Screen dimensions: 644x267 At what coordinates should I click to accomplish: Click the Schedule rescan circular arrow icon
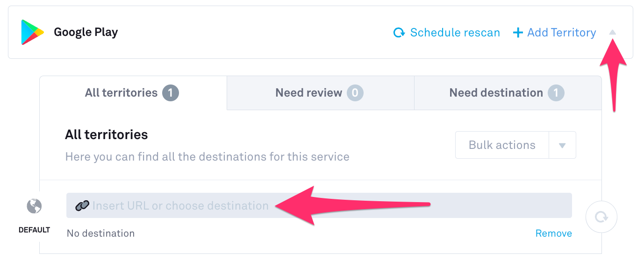(x=399, y=33)
